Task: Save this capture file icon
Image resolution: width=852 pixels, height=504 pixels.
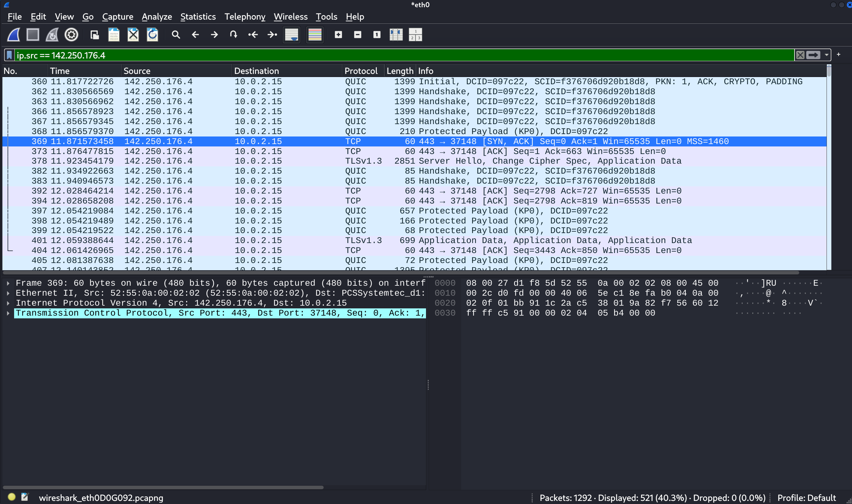Action: (x=114, y=35)
